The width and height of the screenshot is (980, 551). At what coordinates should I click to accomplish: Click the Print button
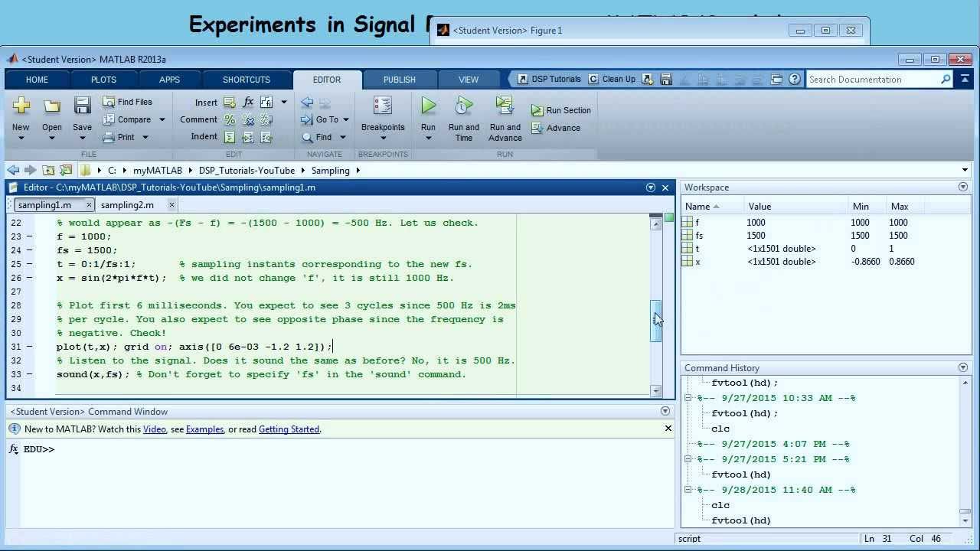[x=119, y=137]
